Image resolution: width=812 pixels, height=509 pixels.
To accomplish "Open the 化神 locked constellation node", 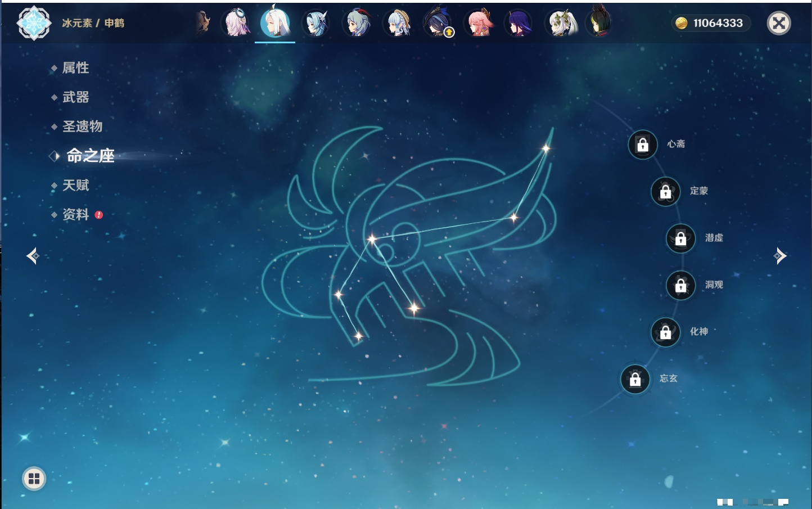I will point(665,332).
